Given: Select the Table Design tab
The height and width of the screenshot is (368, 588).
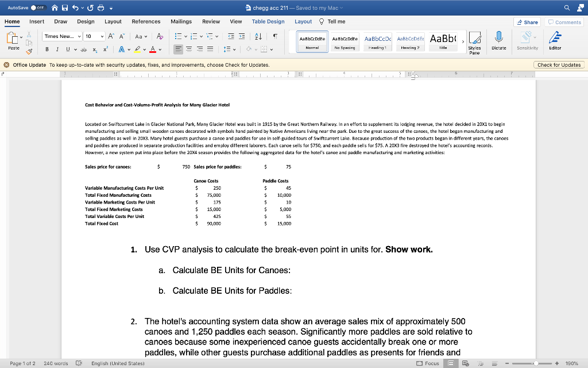Looking at the screenshot, I should (x=268, y=21).
